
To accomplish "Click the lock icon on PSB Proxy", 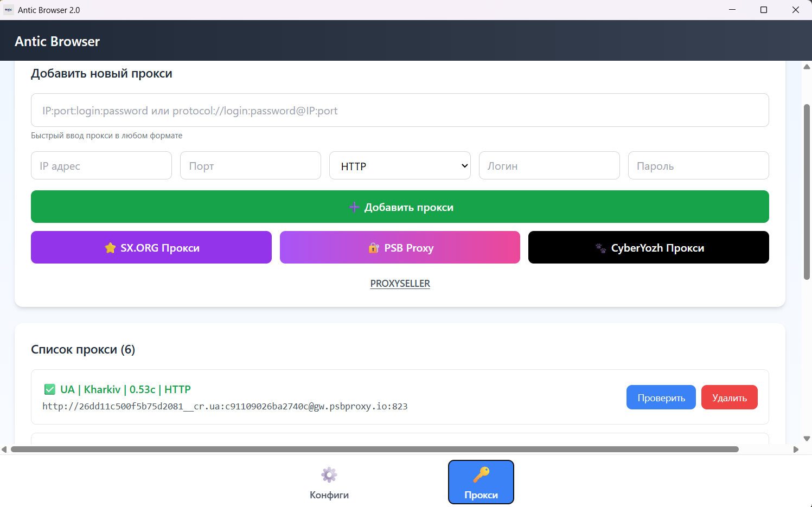I will tap(374, 248).
